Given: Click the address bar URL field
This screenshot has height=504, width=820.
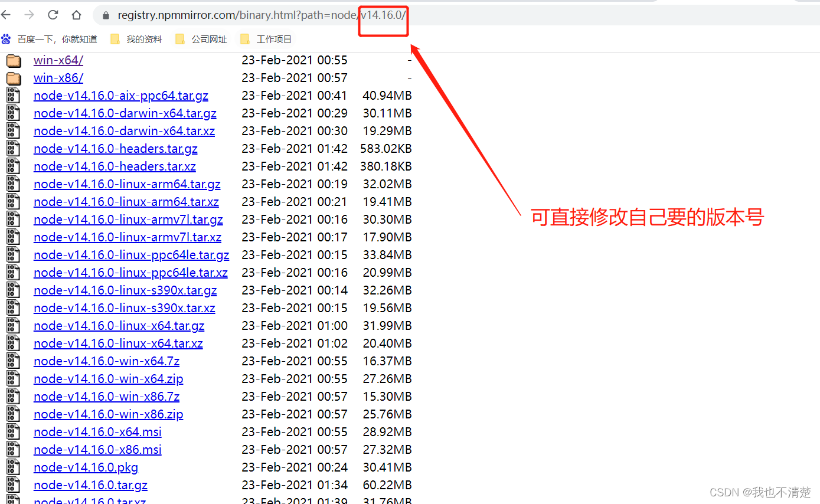Looking at the screenshot, I should [x=236, y=15].
